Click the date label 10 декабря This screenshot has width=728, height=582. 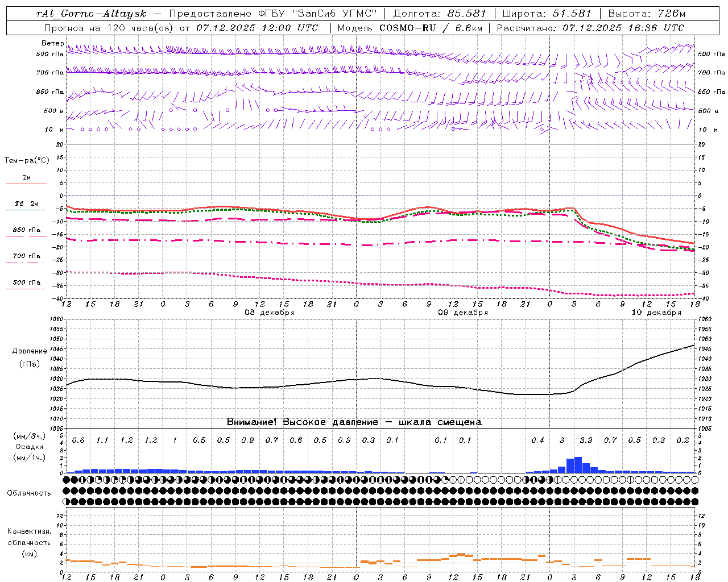656,313
